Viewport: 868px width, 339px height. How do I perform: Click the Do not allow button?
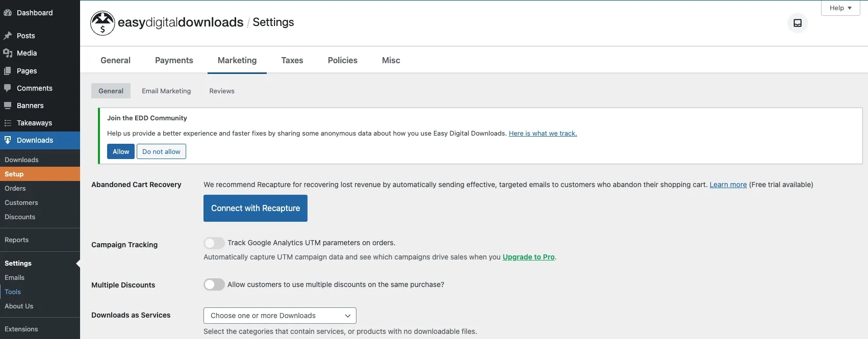click(161, 151)
